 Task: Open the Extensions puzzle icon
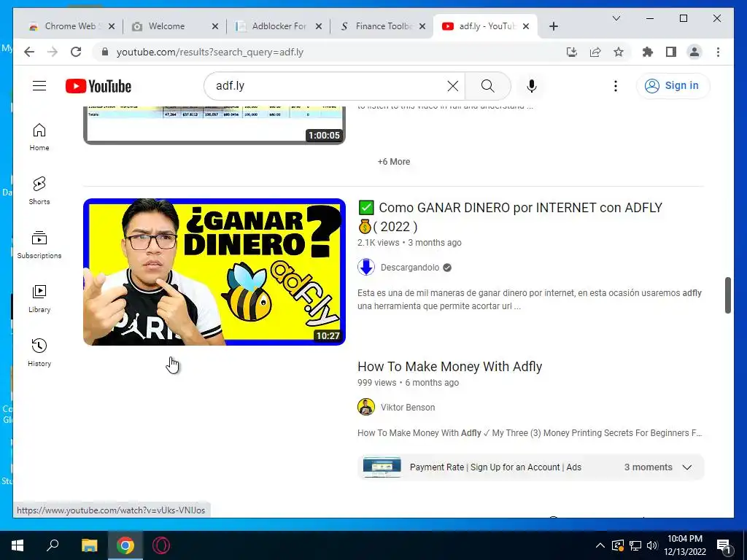[648, 52]
